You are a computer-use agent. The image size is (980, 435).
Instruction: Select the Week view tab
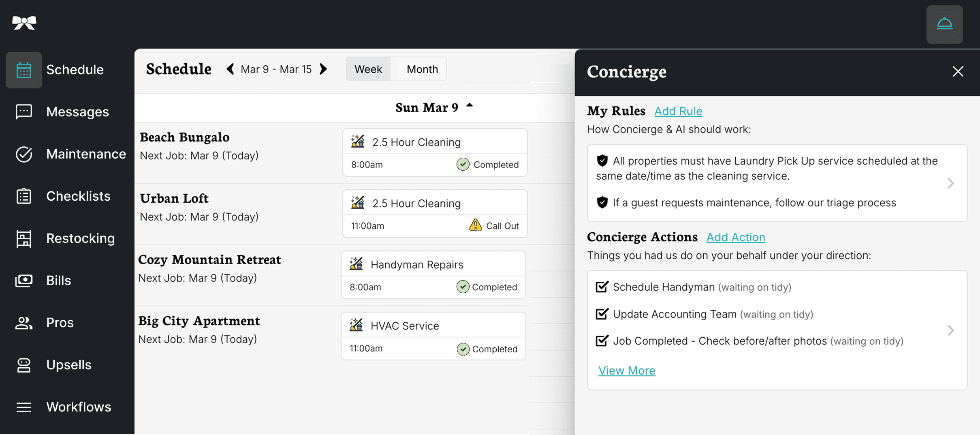click(367, 69)
